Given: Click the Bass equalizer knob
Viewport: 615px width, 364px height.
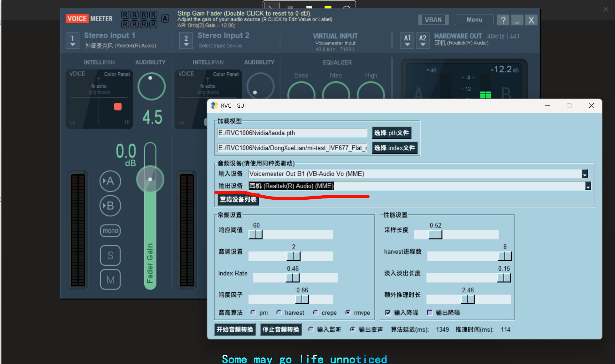Looking at the screenshot, I should coord(301,90).
